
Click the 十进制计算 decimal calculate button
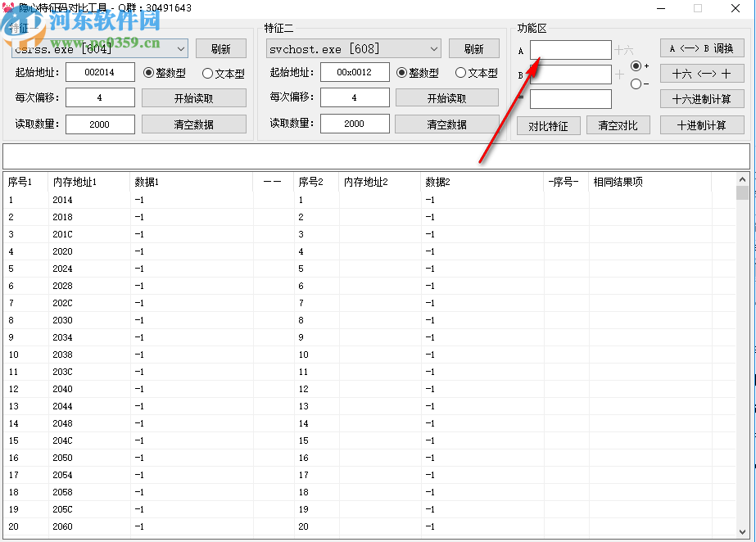coord(702,124)
